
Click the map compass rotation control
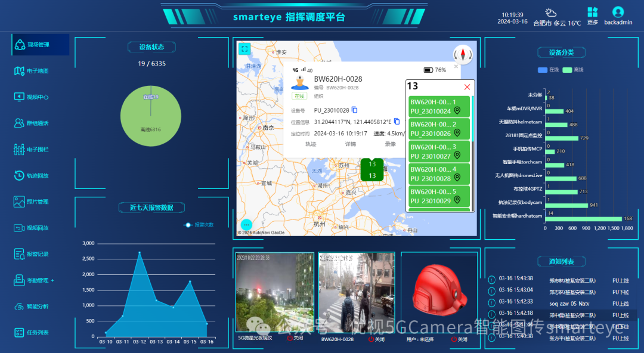click(x=463, y=55)
